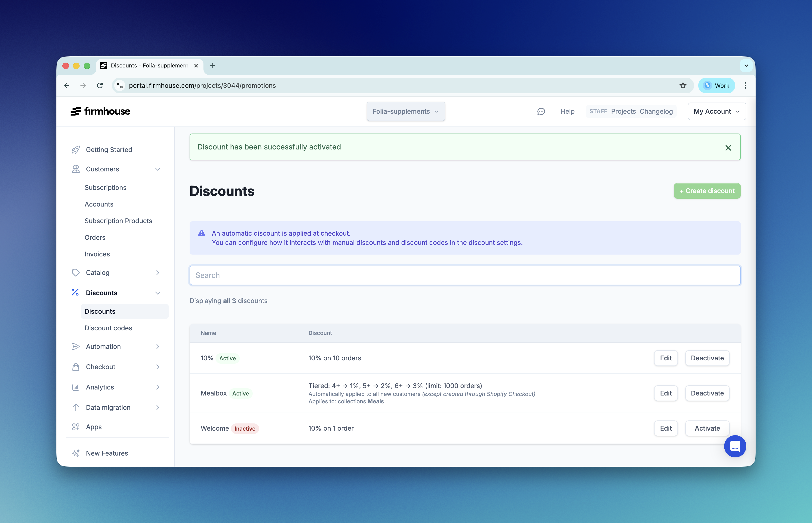812x523 pixels.
Task: Go to Discount codes in sidebar
Action: coord(108,328)
